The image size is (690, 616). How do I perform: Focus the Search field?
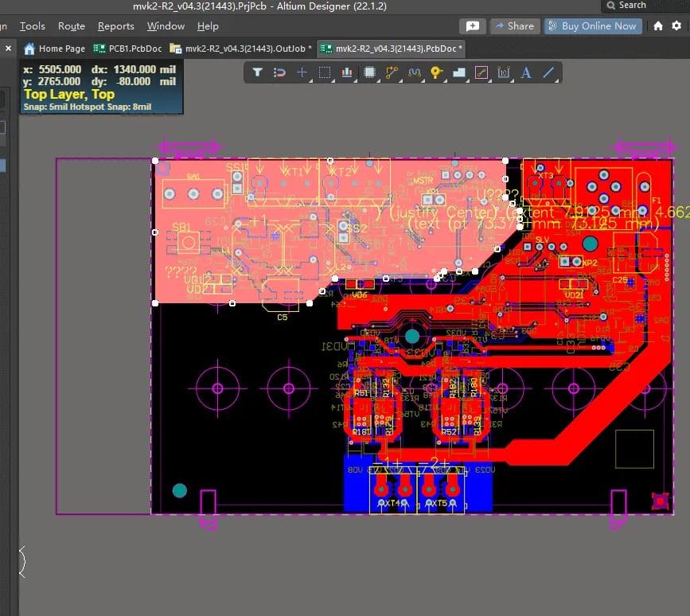click(x=645, y=6)
